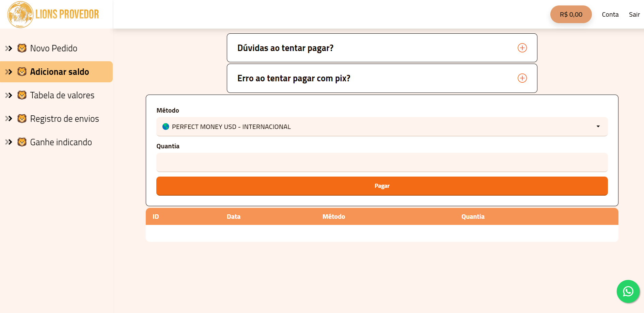Open the Método dropdown arrow
Viewport: 644px width, 313px height.
(598, 127)
